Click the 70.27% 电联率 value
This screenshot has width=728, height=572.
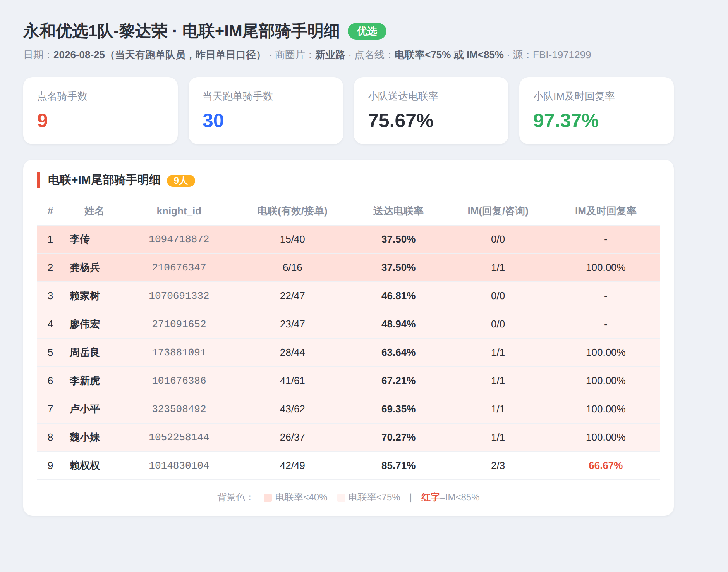[x=398, y=437]
